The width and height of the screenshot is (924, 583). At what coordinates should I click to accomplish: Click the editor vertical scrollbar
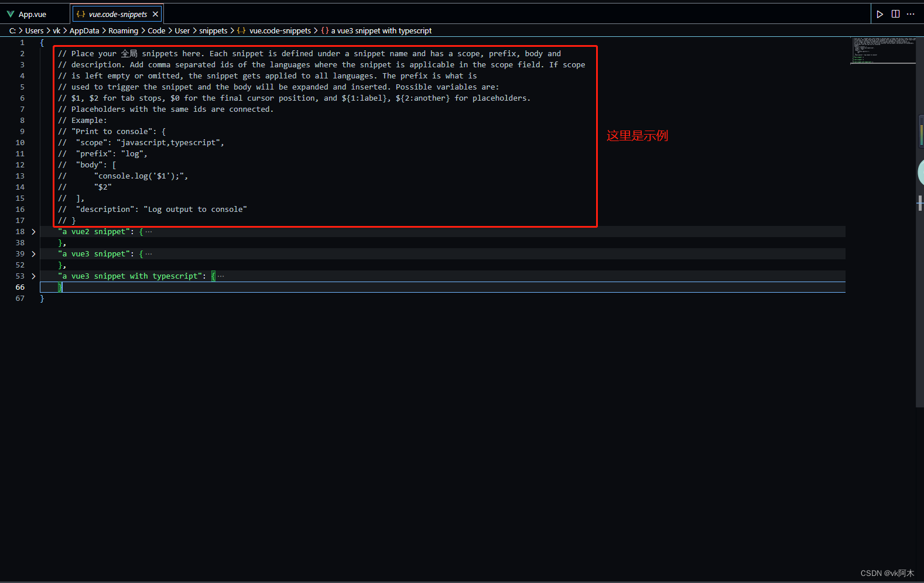tap(920, 222)
